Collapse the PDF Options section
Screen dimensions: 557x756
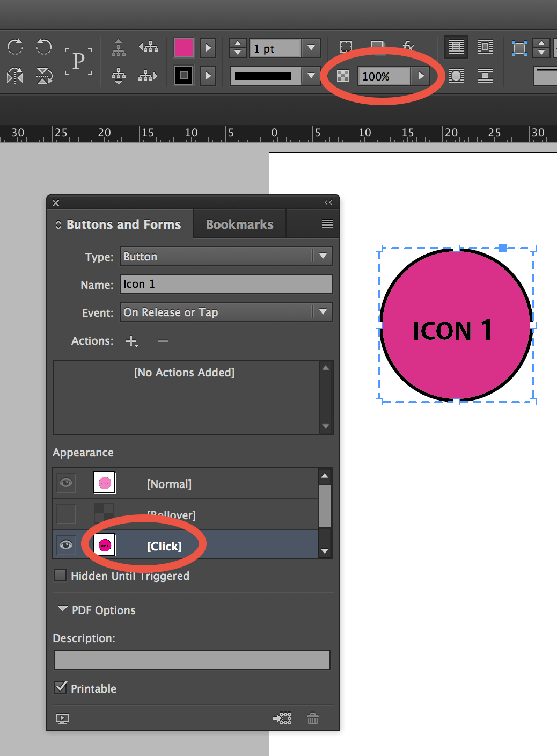pyautogui.click(x=63, y=609)
